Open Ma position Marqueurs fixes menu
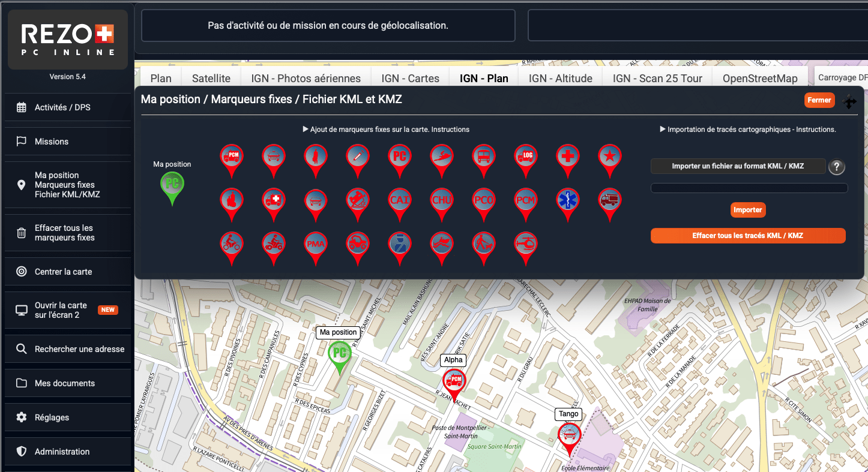The width and height of the screenshot is (868, 472). point(68,185)
